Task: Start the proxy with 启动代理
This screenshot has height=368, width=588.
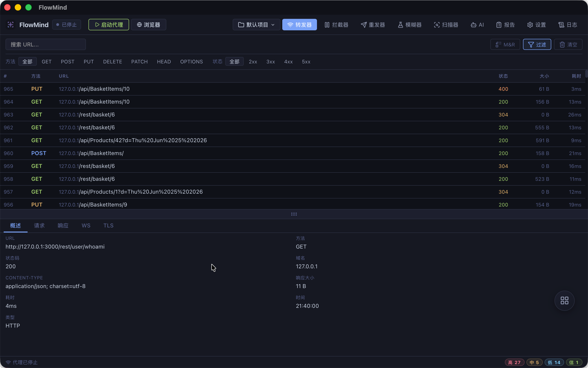Action: click(109, 25)
